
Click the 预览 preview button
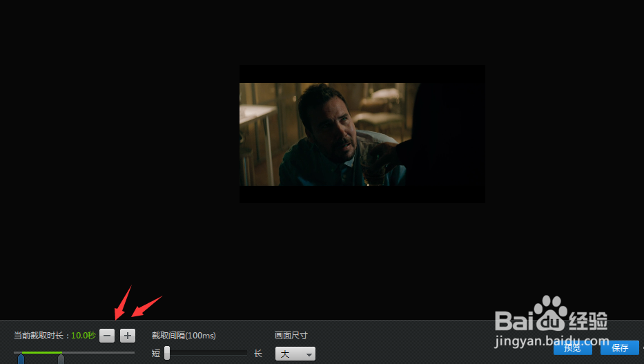(572, 348)
